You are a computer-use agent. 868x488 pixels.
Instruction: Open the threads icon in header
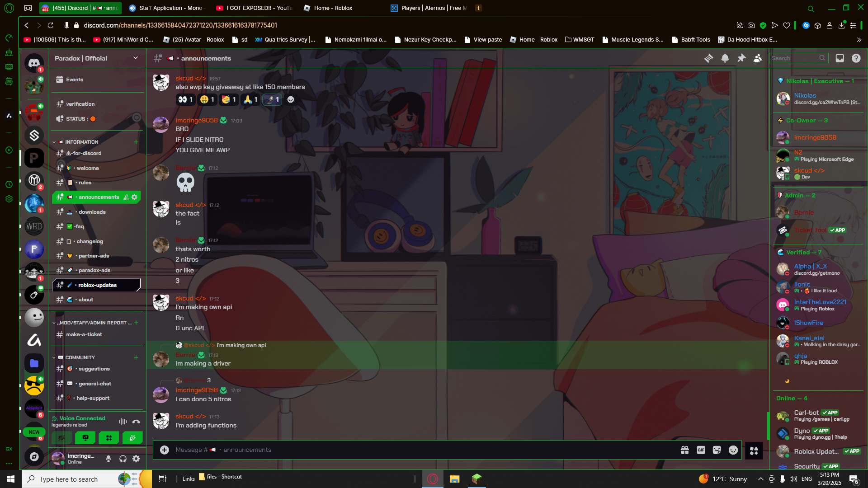708,58
